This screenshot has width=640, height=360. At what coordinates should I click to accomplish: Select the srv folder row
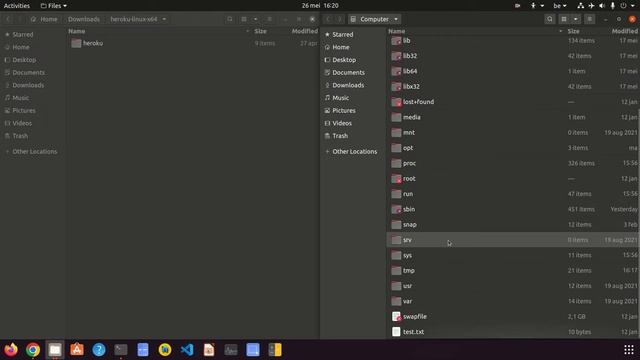click(x=512, y=240)
